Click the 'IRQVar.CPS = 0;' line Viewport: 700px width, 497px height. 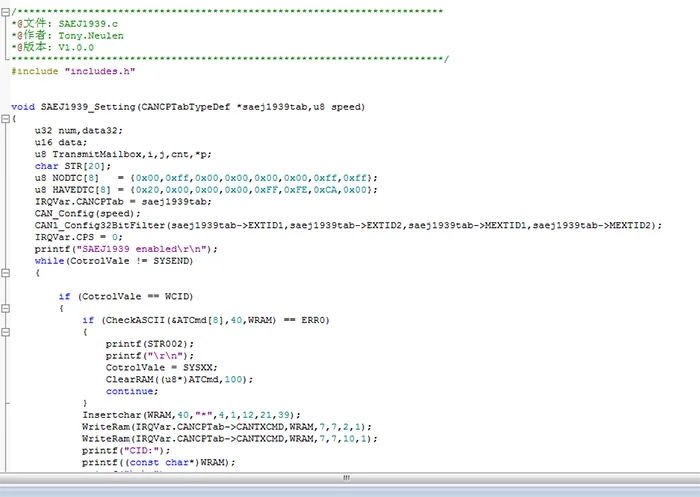(x=79, y=237)
